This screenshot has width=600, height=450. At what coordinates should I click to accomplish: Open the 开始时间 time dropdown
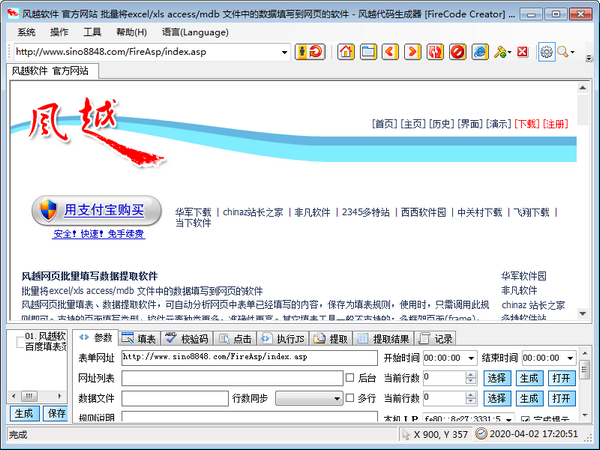(471, 358)
